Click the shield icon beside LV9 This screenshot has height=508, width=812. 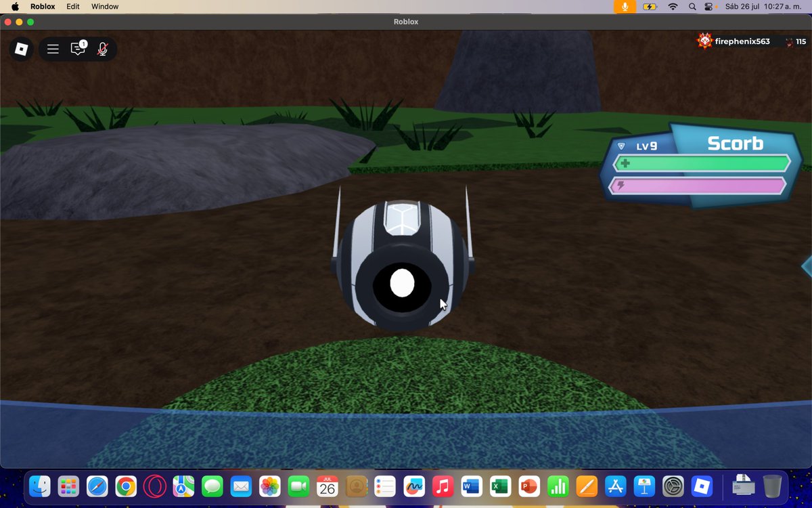(x=621, y=146)
